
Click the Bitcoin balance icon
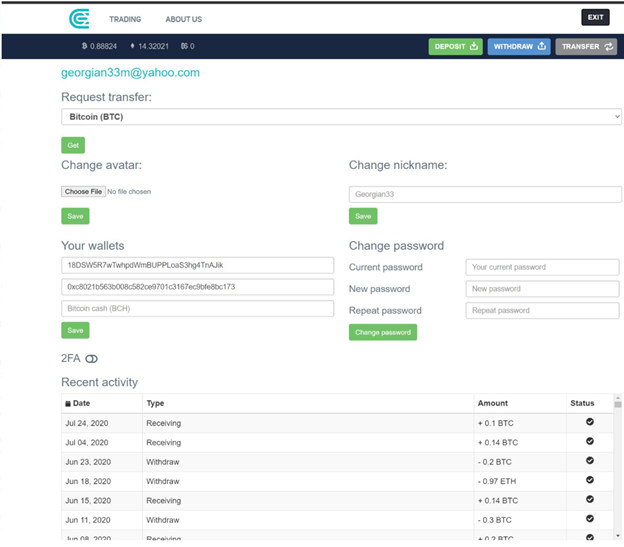pos(84,46)
